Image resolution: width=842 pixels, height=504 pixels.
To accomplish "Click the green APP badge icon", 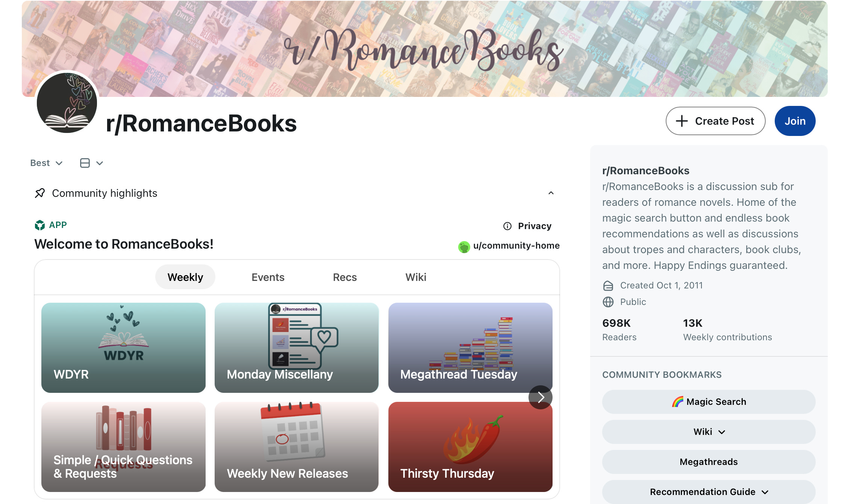I will [40, 225].
